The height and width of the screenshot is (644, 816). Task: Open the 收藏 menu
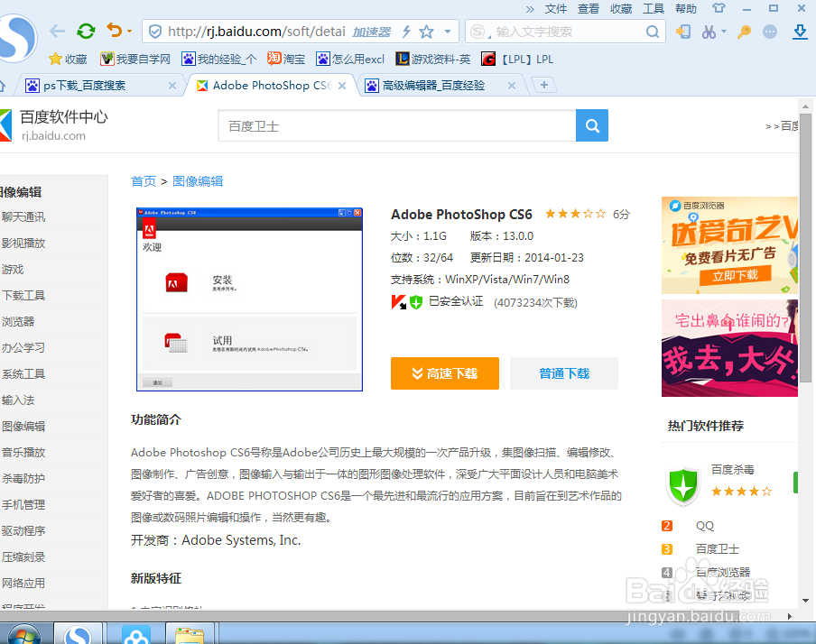click(621, 9)
